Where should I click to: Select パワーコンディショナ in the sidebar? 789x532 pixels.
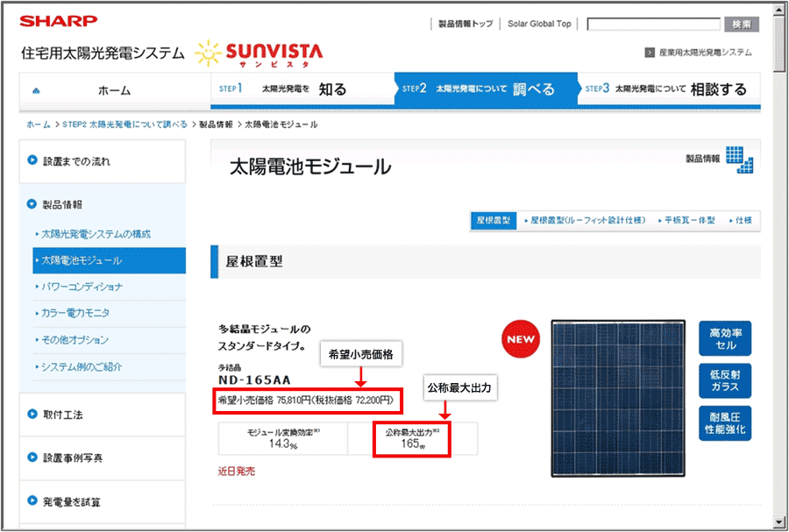click(x=82, y=287)
